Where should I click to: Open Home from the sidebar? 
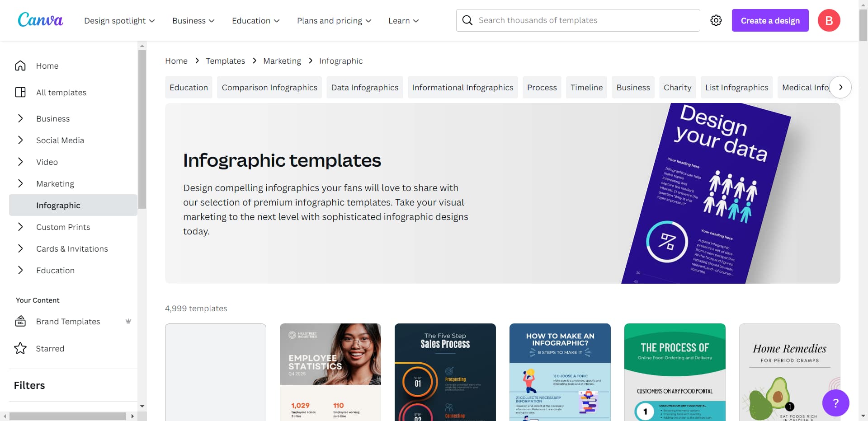[47, 65]
